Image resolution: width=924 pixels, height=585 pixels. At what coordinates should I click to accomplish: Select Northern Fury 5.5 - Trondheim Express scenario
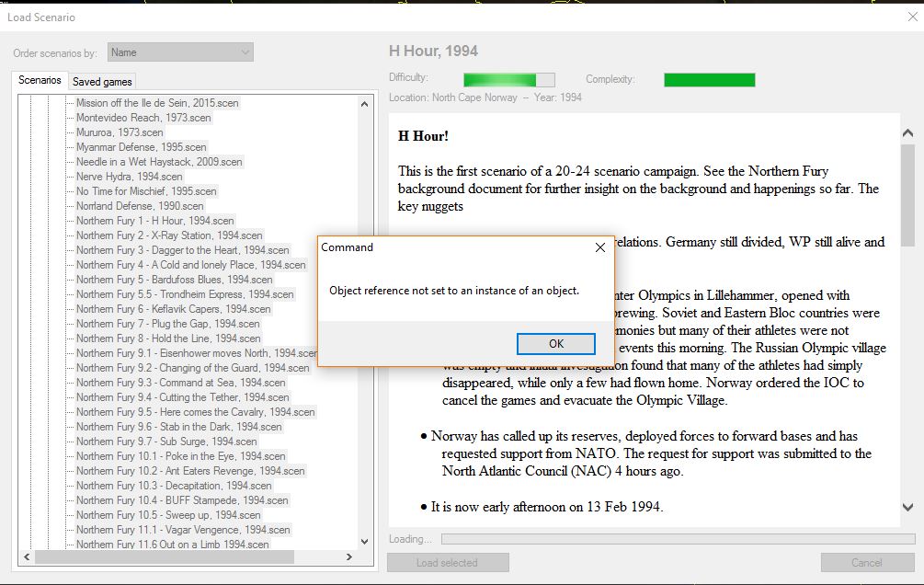coord(185,294)
